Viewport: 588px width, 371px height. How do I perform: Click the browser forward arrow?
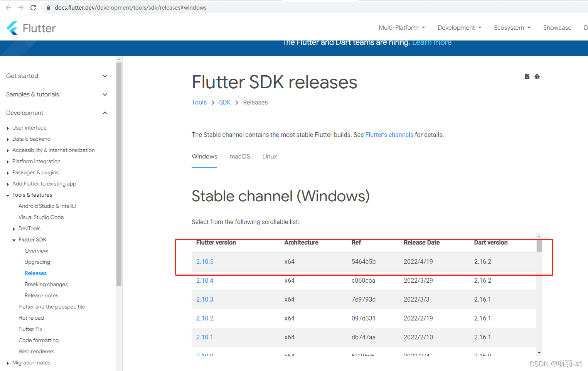(20, 7)
